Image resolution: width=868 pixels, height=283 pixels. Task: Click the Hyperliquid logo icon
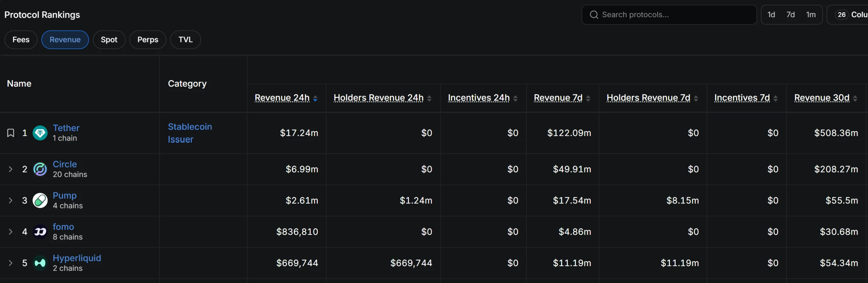click(40, 263)
